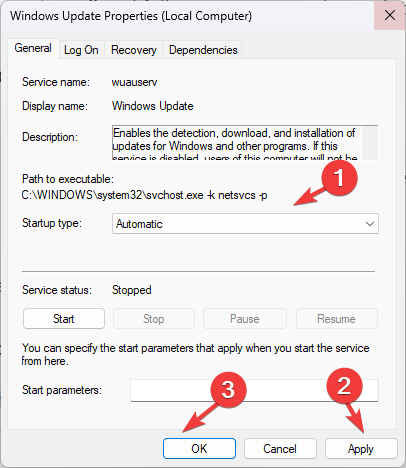Switch to the Recovery tab
The height and width of the screenshot is (468, 406).
(134, 50)
